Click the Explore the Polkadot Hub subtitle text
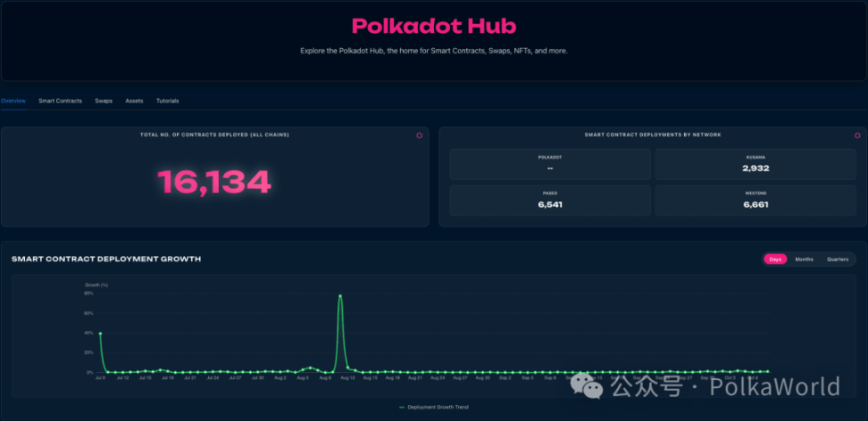The width and height of the screenshot is (868, 421). (x=434, y=51)
